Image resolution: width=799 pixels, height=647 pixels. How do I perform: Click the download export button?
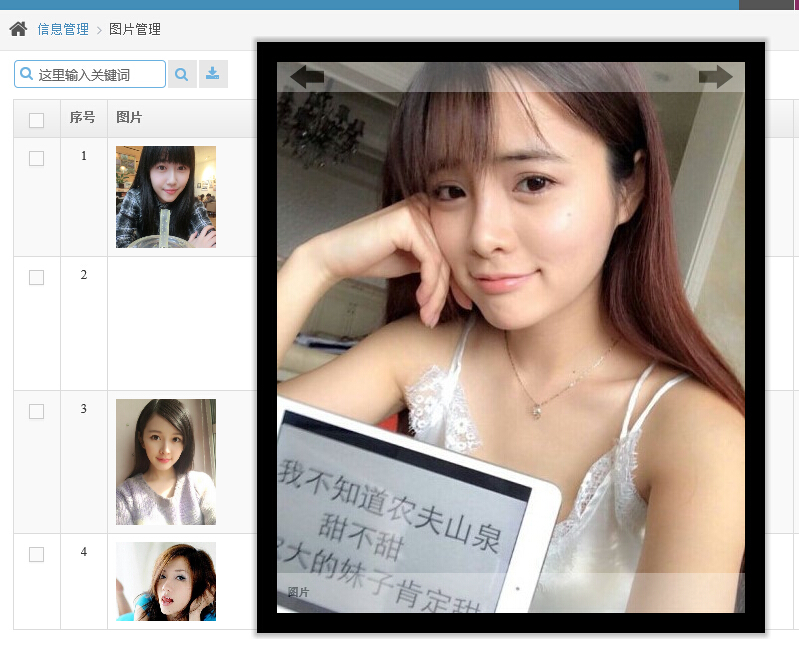[213, 74]
